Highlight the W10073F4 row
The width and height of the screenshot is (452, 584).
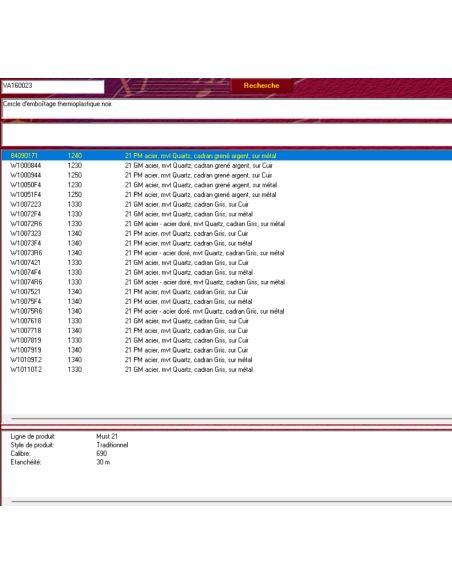point(227,243)
